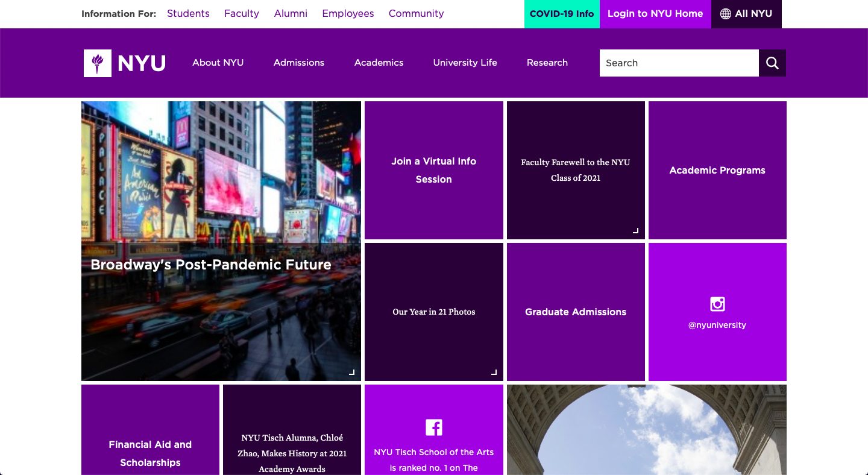
Task: Open the @nyuniversity Instagram link
Action: 717,325
